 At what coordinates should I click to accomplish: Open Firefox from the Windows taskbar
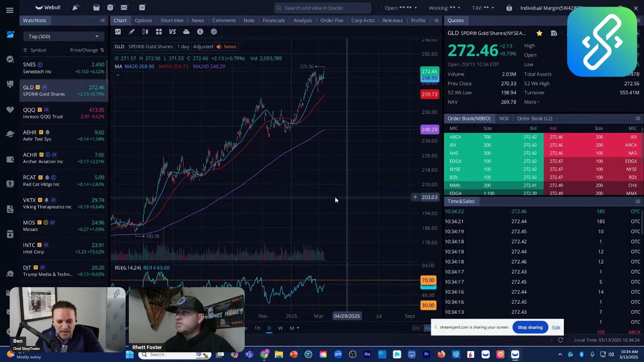coord(441,354)
